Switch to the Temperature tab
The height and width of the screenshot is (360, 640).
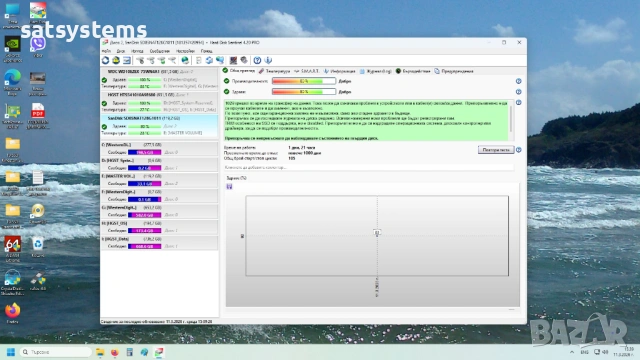(274, 71)
